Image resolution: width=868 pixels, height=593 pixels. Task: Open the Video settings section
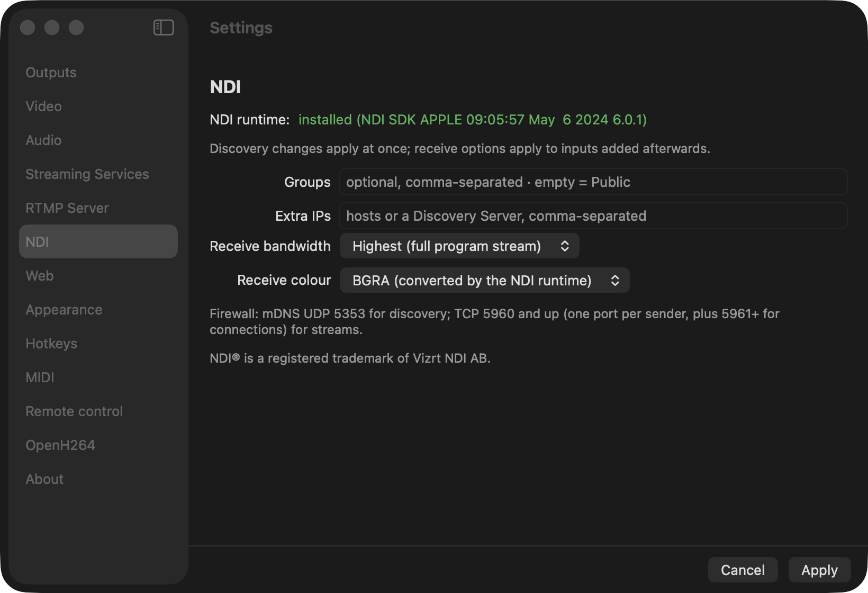pyautogui.click(x=98, y=106)
